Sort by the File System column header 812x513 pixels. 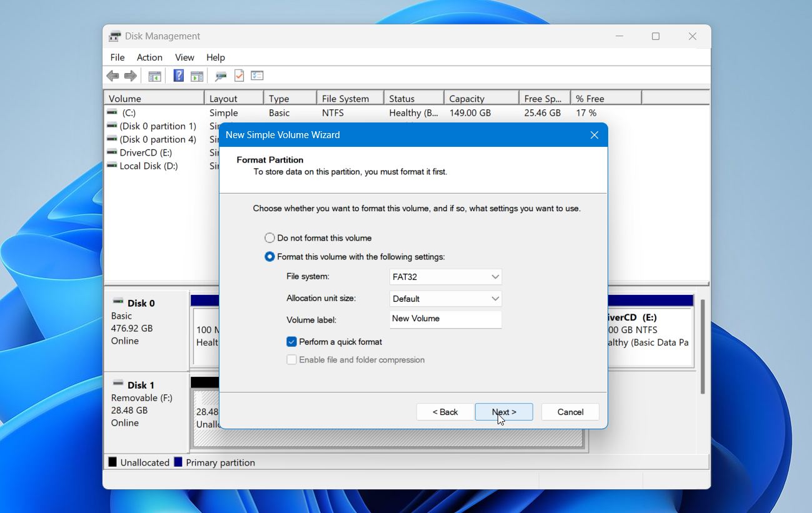point(351,98)
